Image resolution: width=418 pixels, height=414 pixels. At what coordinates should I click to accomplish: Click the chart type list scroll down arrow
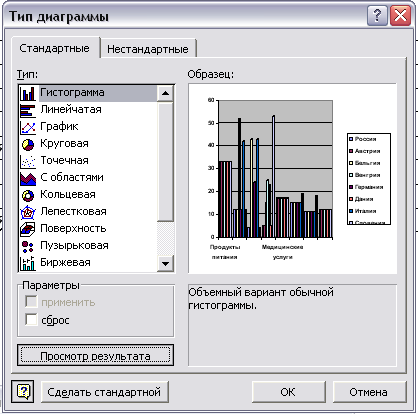point(165,264)
